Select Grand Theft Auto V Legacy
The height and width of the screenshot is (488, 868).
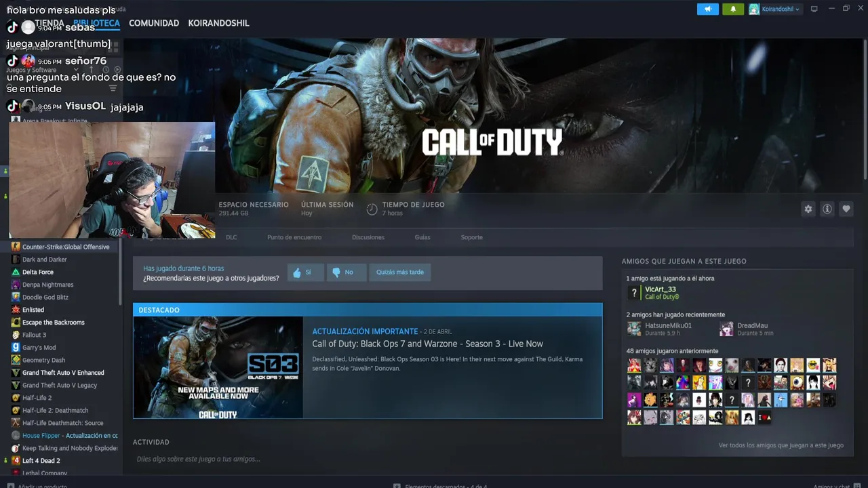click(60, 385)
